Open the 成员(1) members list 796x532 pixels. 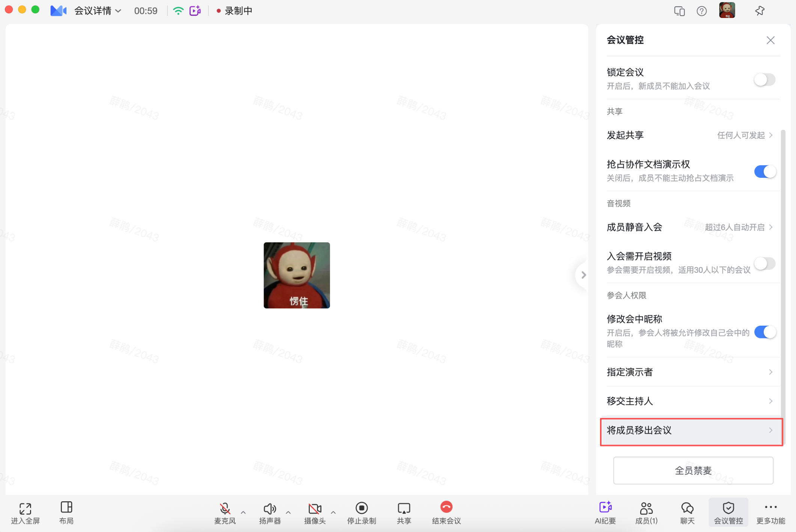pyautogui.click(x=646, y=513)
